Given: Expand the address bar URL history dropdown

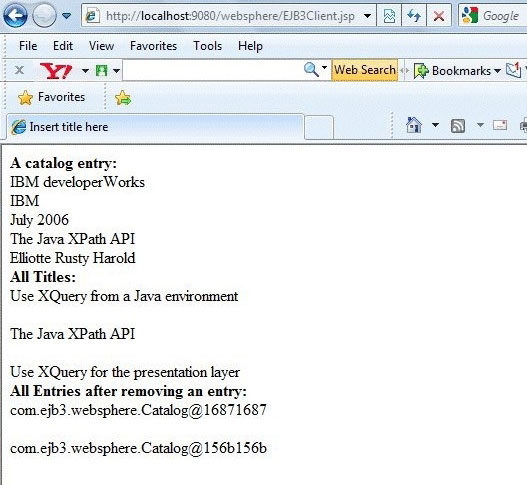Looking at the screenshot, I should [368, 16].
